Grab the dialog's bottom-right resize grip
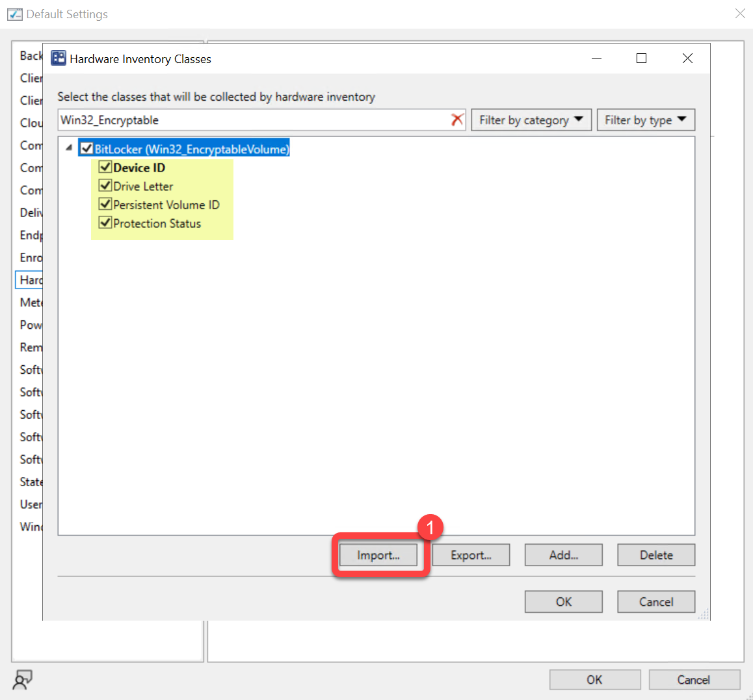 click(704, 615)
